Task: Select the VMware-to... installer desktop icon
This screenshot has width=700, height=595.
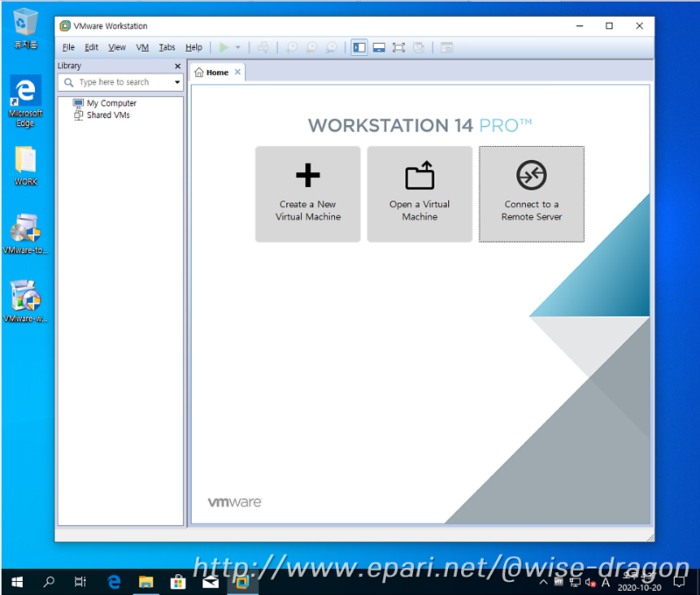Action: click(25, 234)
